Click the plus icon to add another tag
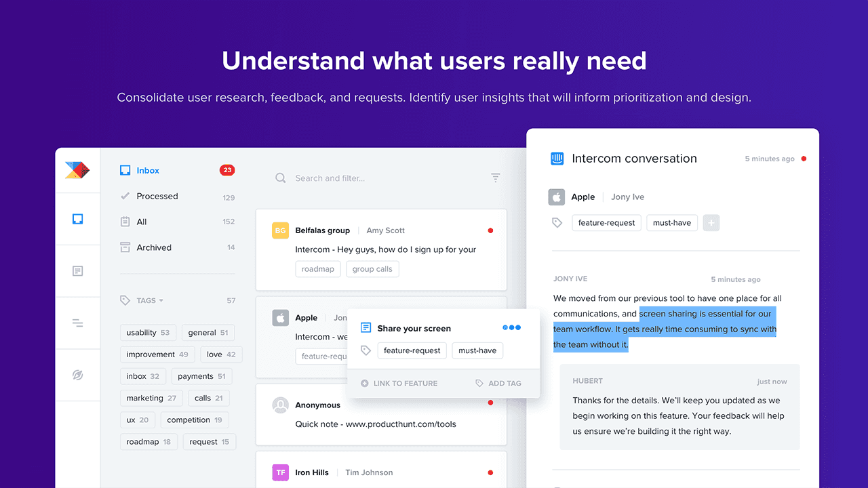The height and width of the screenshot is (488, 868). point(711,222)
